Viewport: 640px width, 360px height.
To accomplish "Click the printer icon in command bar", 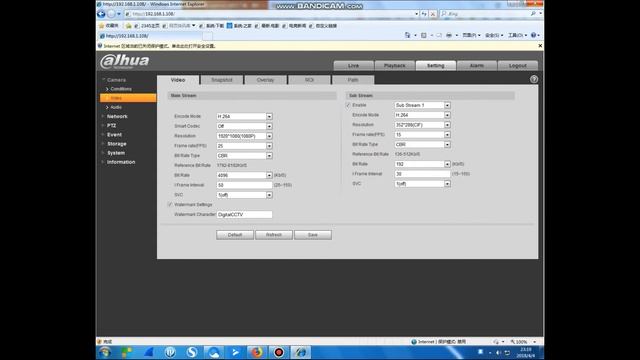I will tap(449, 36).
